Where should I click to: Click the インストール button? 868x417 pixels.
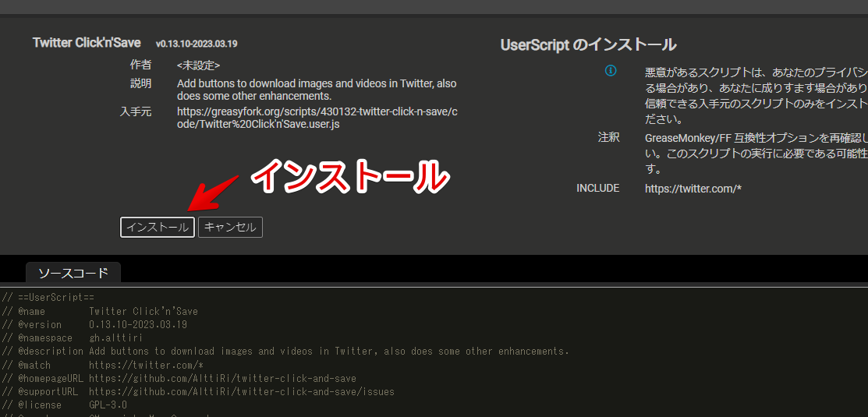[x=158, y=228]
